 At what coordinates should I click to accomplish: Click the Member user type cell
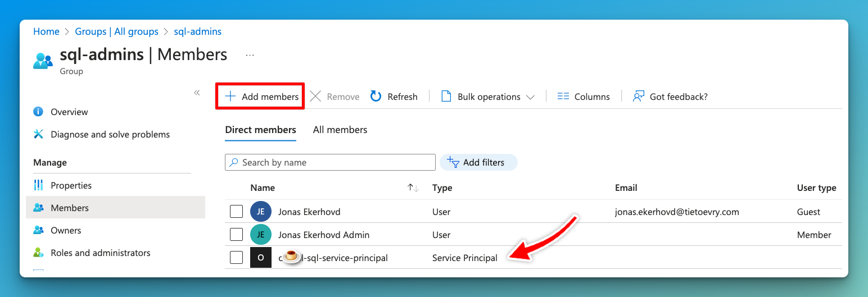[x=814, y=235]
